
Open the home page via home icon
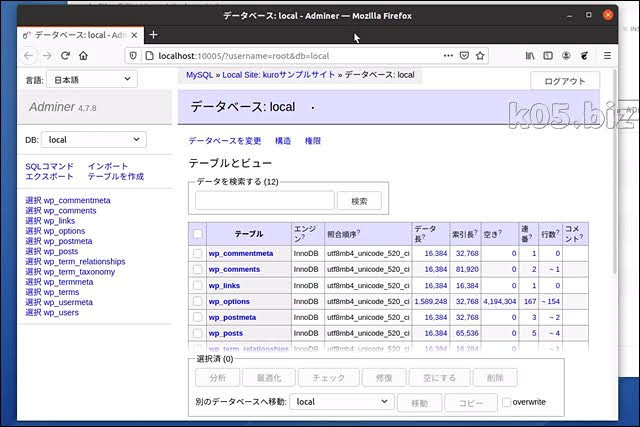[83, 56]
